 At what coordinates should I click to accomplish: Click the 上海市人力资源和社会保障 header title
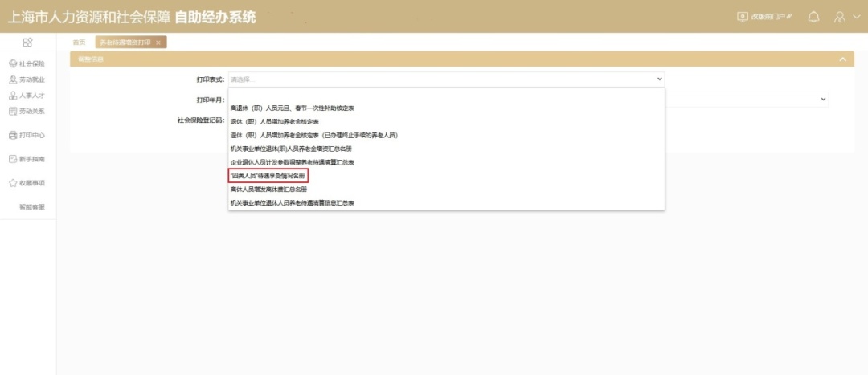(88, 17)
